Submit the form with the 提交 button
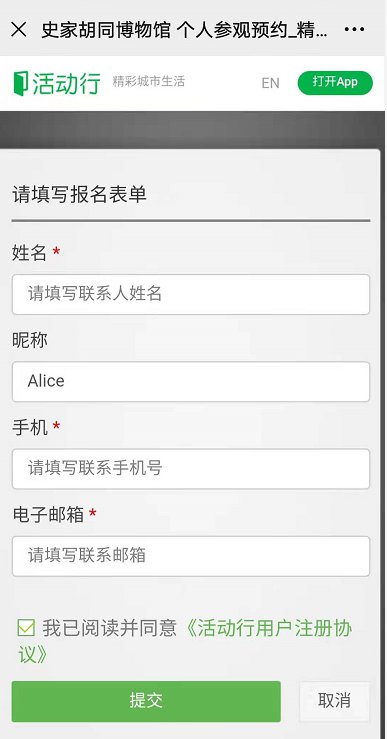The width and height of the screenshot is (387, 739). coord(146,701)
